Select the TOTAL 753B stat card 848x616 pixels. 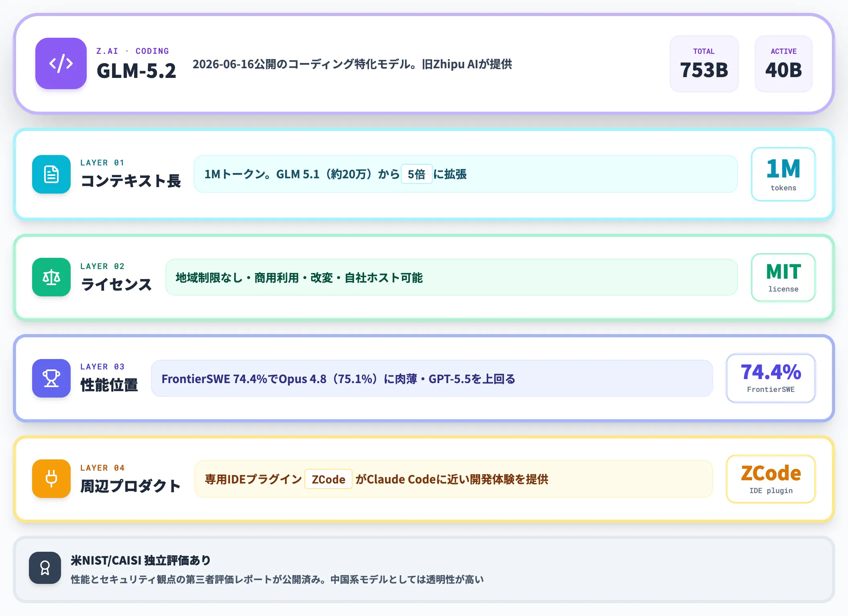coord(704,64)
